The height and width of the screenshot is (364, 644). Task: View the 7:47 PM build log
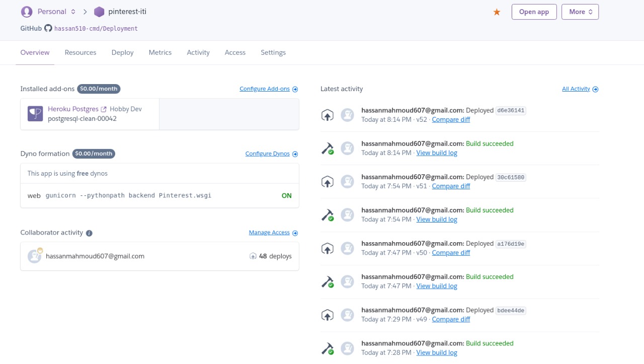click(x=437, y=286)
